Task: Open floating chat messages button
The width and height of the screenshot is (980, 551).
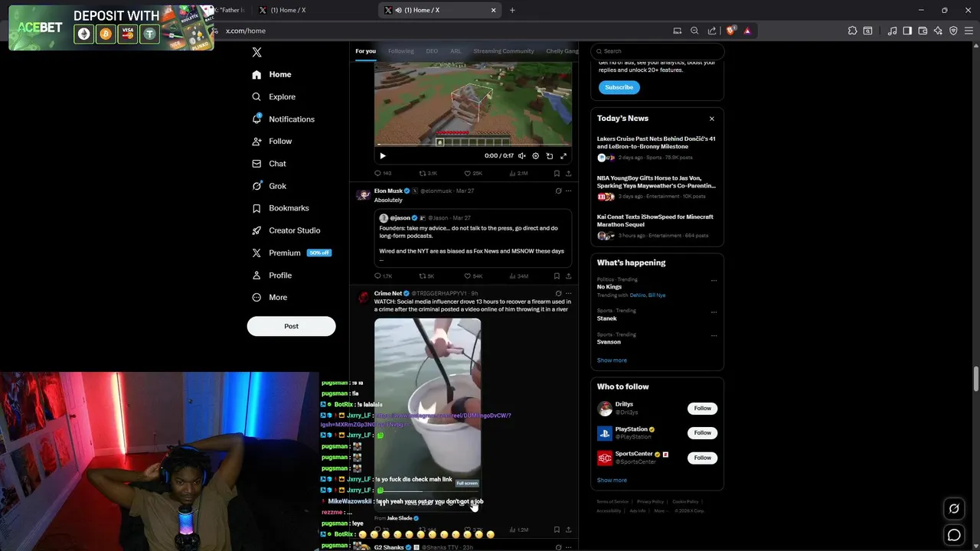Action: point(954,536)
